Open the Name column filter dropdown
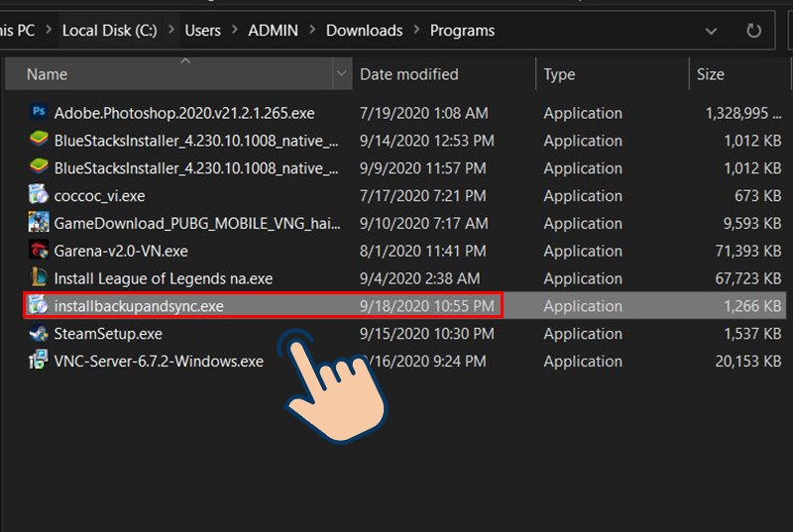 (x=342, y=73)
